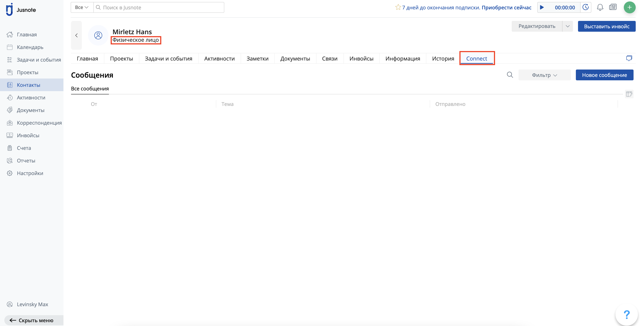This screenshot has width=644, height=326.
Task: Collapse sidebar with Скрыть меню
Action: [32, 320]
